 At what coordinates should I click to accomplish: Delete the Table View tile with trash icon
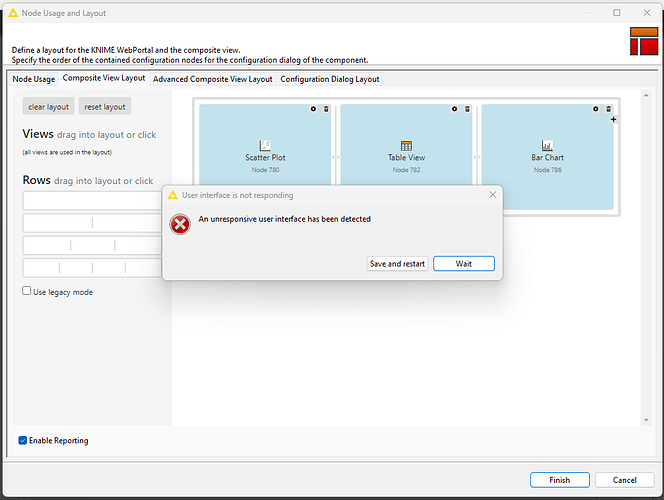[x=467, y=109]
